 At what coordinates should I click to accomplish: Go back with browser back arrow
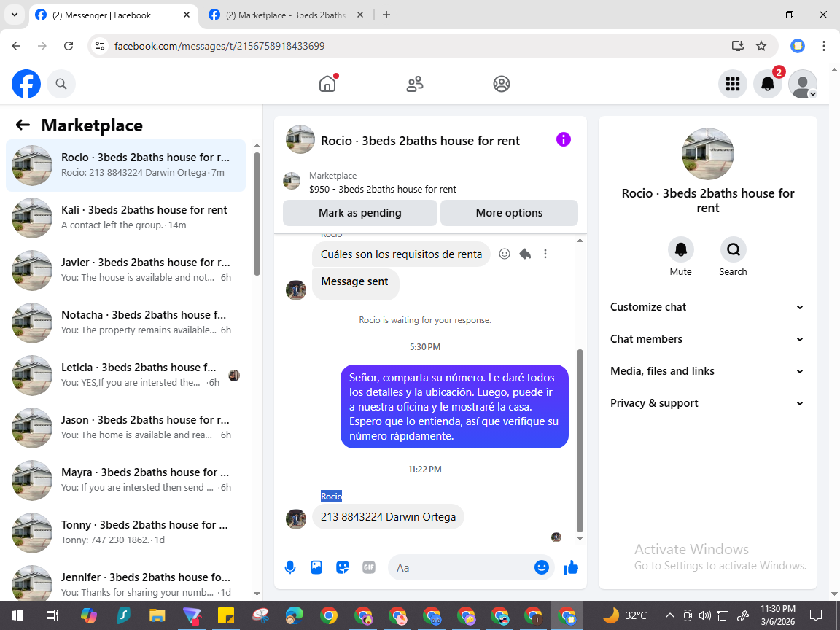[16, 46]
